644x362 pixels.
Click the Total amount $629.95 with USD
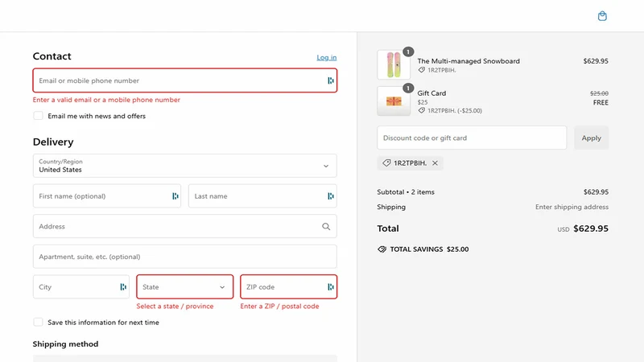tap(583, 228)
